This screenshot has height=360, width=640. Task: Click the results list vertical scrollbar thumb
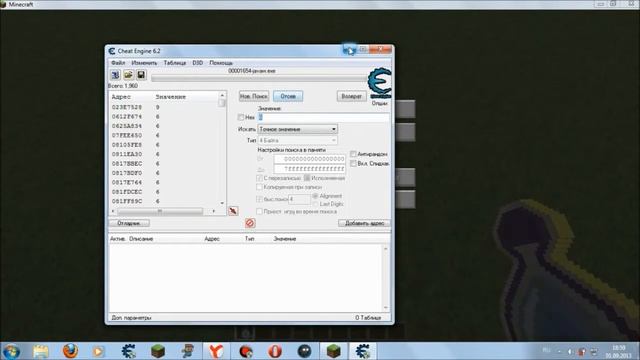tap(222, 103)
